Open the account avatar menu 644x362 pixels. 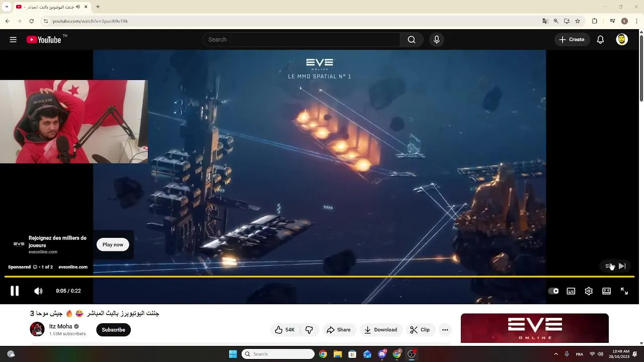point(622,40)
